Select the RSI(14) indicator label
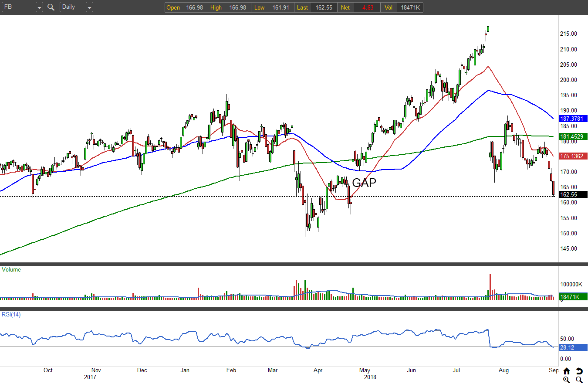588x384 pixels. pos(11,314)
